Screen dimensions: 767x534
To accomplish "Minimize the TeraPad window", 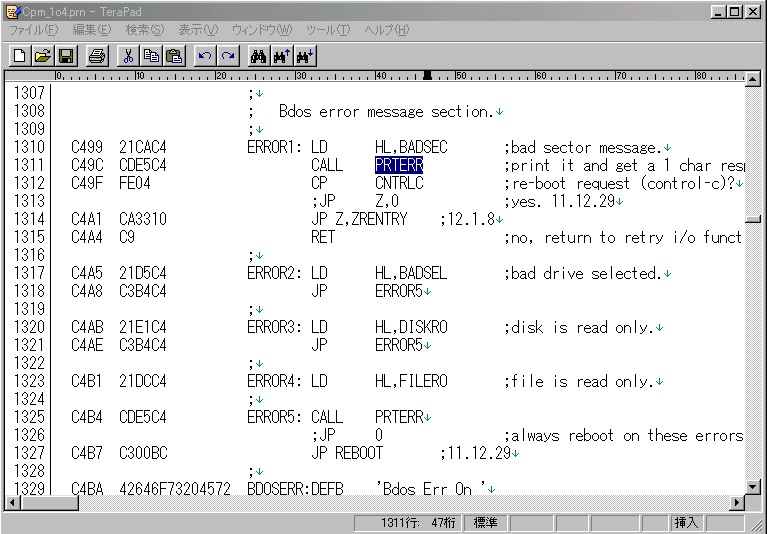I will [x=718, y=12].
